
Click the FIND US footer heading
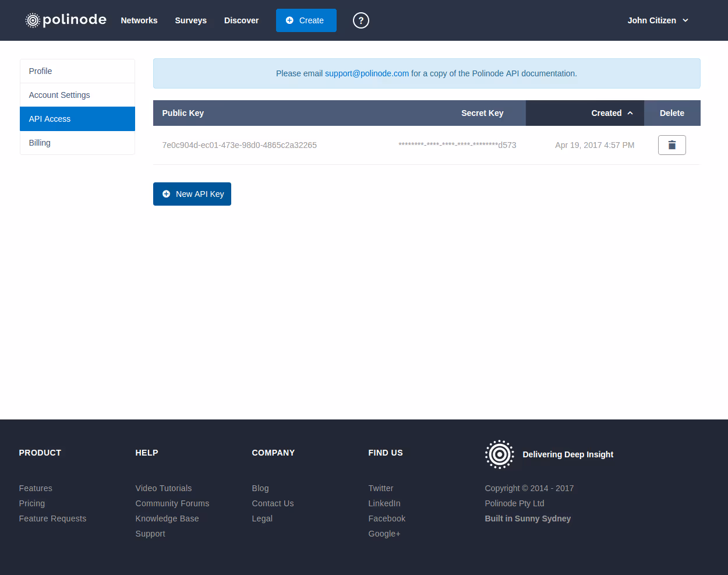tap(386, 453)
